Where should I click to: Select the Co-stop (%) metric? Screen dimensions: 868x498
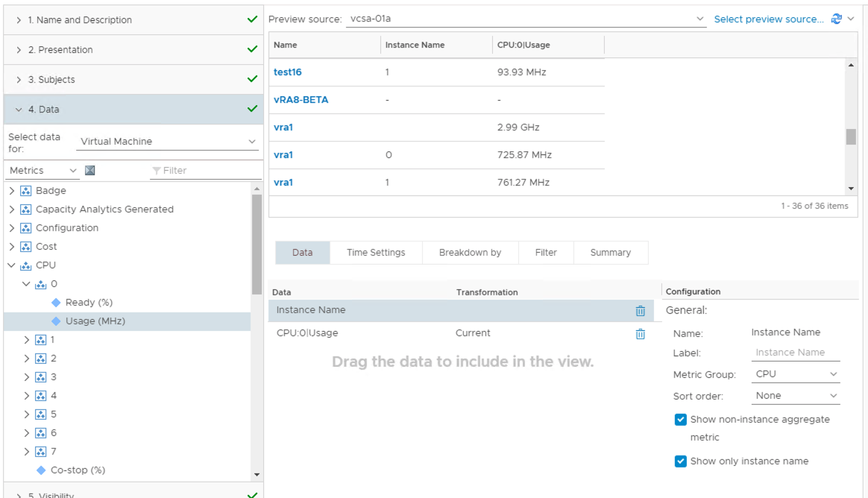pos(78,470)
